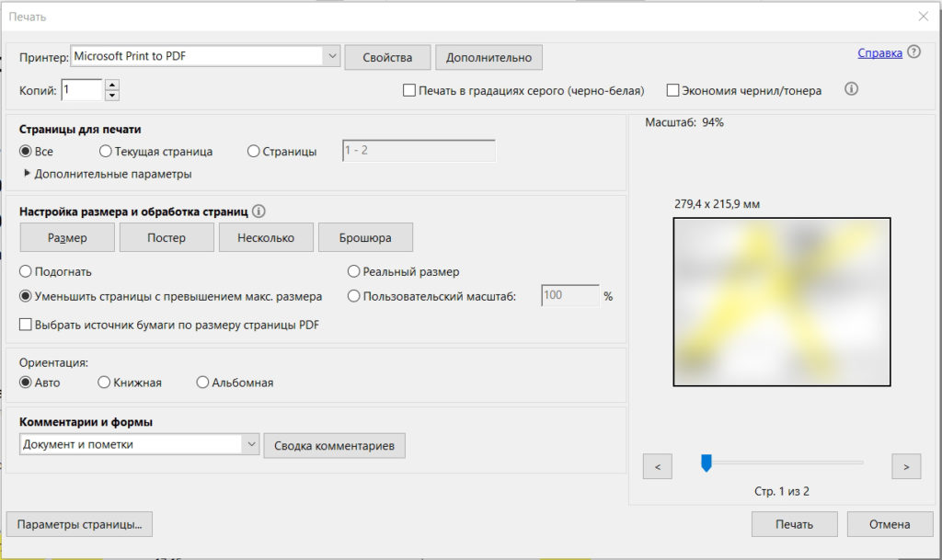Click the page preview slider handle

[x=706, y=463]
